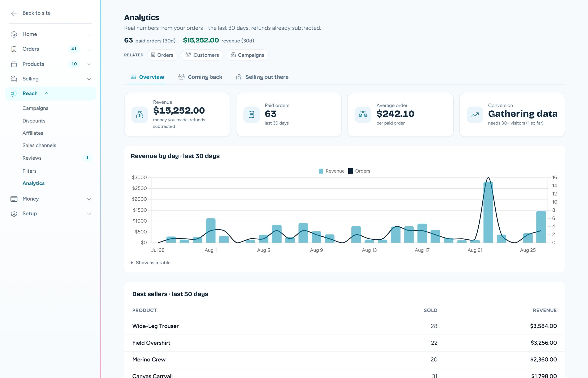Expand the Orders menu chevron
Viewport: 588px width, 378px height.
tap(89, 50)
